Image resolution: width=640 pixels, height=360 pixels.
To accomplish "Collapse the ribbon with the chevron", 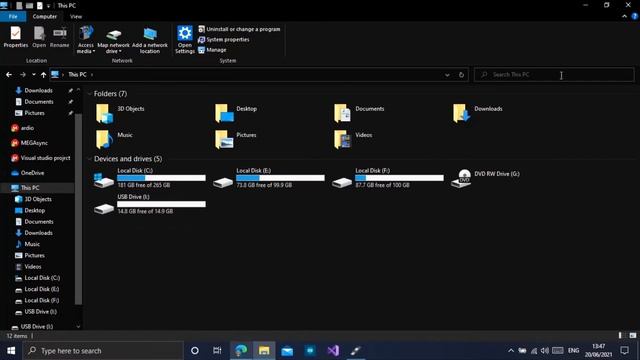I will 624,16.
